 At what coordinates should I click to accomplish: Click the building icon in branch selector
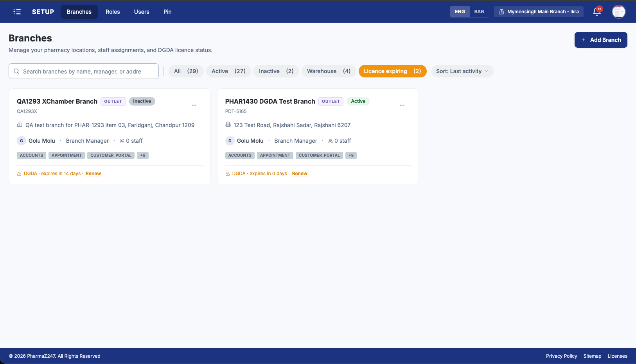pyautogui.click(x=501, y=12)
